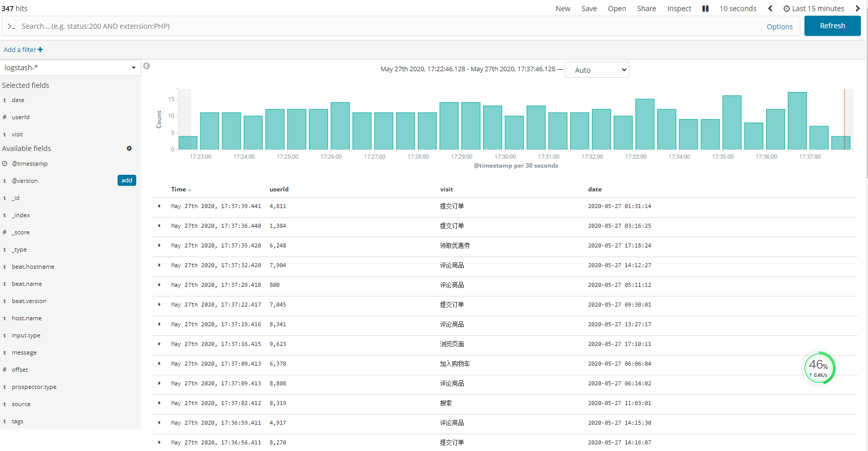Image resolution: width=868 pixels, height=451 pixels.
Task: Click the offset number type icon
Action: 5,370
